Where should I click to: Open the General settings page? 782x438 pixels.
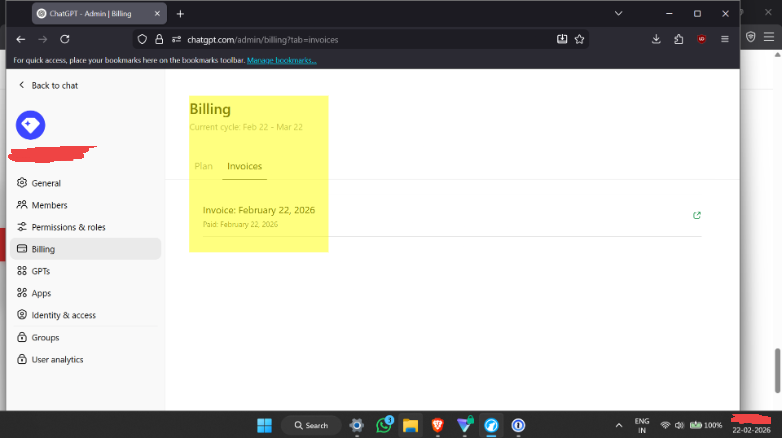click(x=46, y=183)
